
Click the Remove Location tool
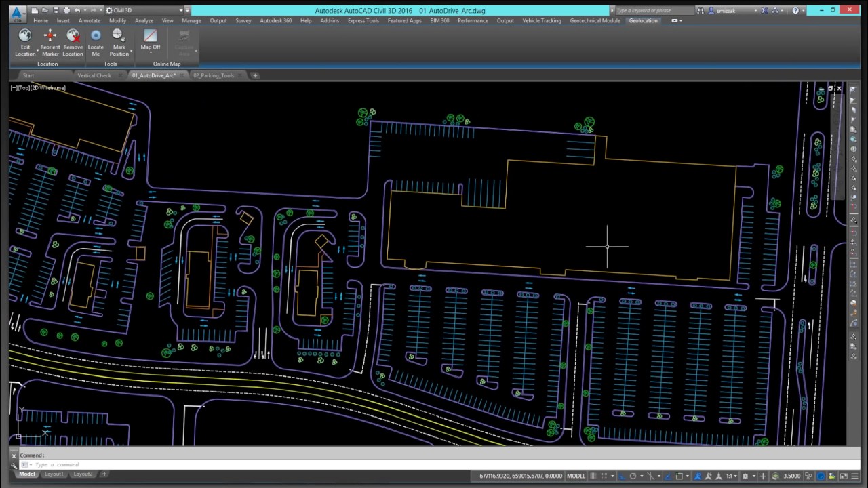click(73, 43)
